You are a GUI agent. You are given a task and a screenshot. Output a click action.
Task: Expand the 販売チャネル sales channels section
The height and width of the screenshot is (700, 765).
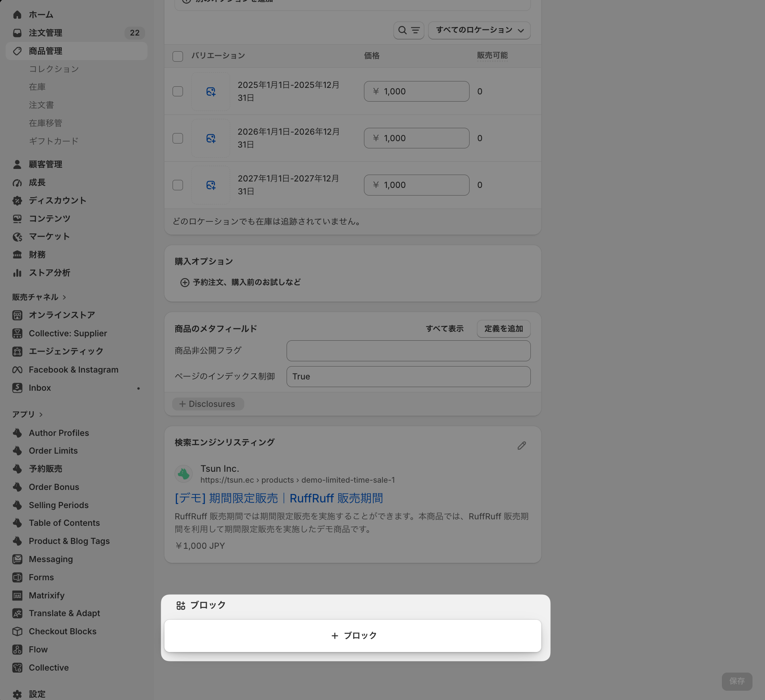(x=39, y=297)
